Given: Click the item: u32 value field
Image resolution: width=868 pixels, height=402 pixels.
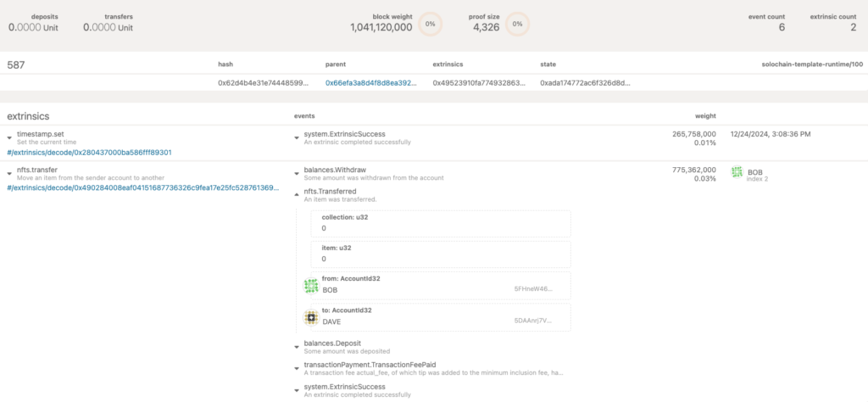Looking at the screenshot, I should (x=440, y=254).
